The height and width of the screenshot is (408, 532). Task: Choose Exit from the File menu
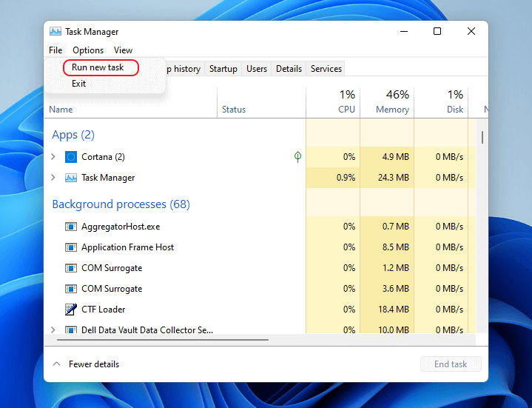pos(78,84)
